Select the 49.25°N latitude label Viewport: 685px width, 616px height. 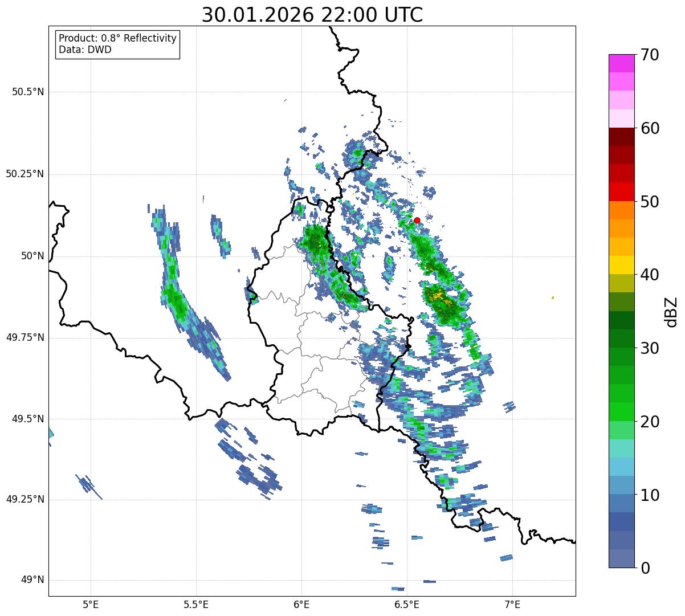[25, 499]
